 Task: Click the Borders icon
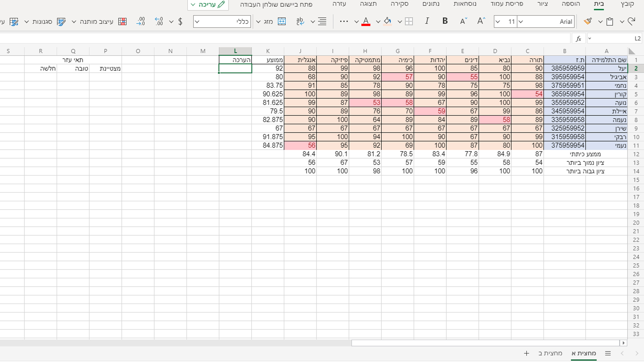coord(409,21)
